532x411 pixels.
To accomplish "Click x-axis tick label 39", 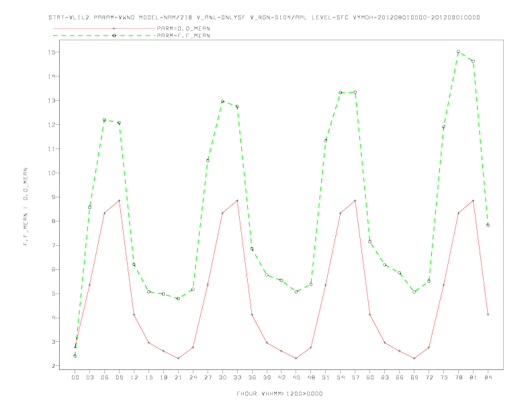I will click(x=267, y=377).
